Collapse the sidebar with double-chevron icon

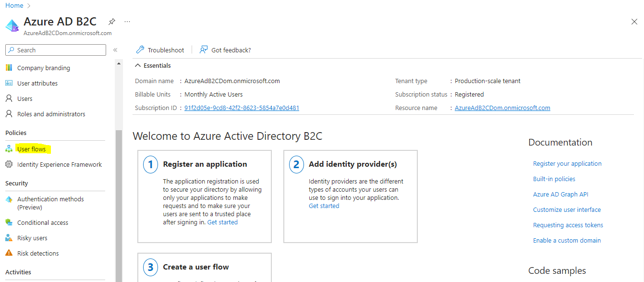click(115, 50)
